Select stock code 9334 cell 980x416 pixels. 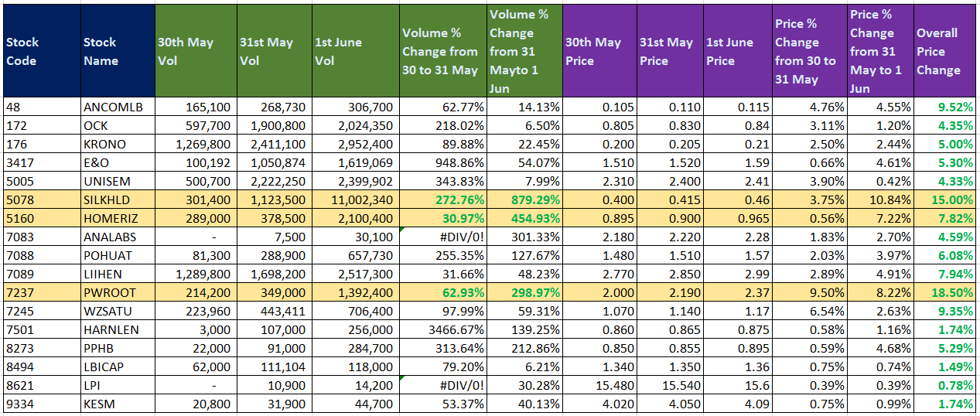41,404
